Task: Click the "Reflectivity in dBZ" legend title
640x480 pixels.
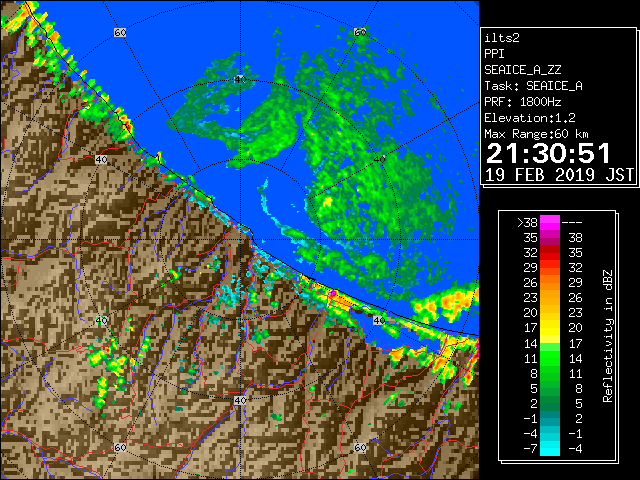Action: click(x=607, y=336)
